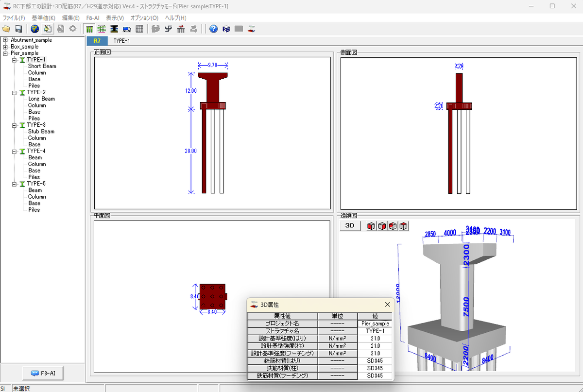583x392 pixels.
Task: Click the 未選択 status bar text
Action: click(21, 389)
